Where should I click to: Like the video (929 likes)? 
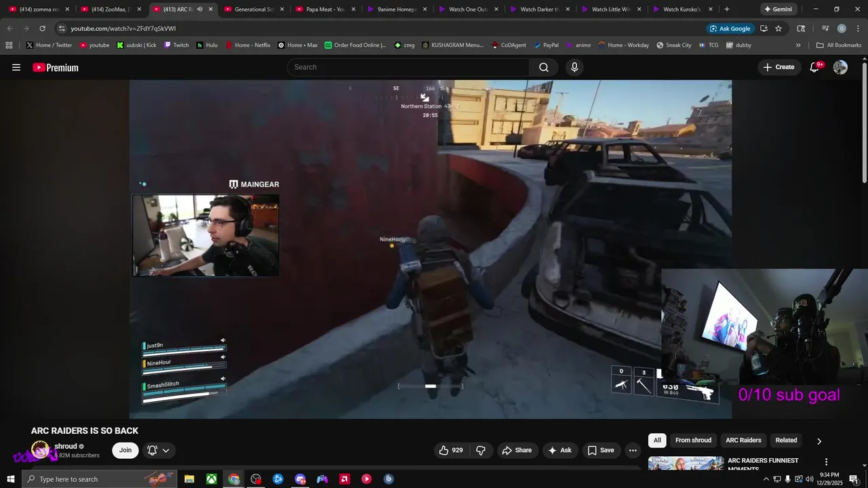pyautogui.click(x=451, y=450)
